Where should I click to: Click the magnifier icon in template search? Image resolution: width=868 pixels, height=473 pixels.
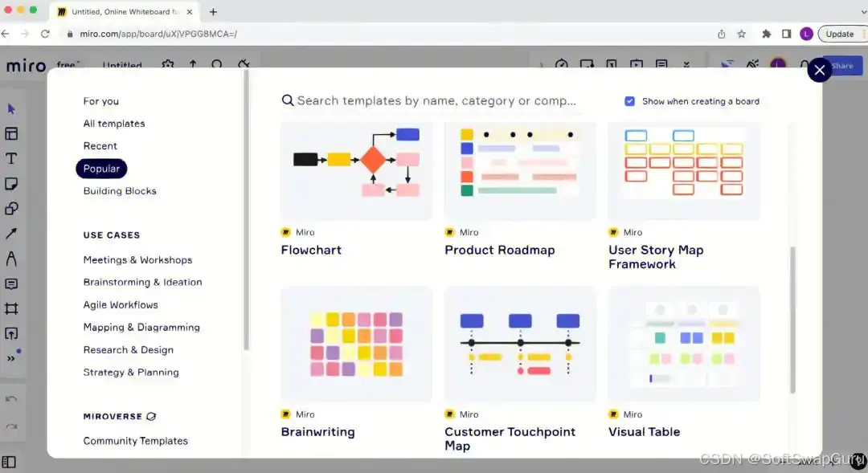[x=287, y=100]
